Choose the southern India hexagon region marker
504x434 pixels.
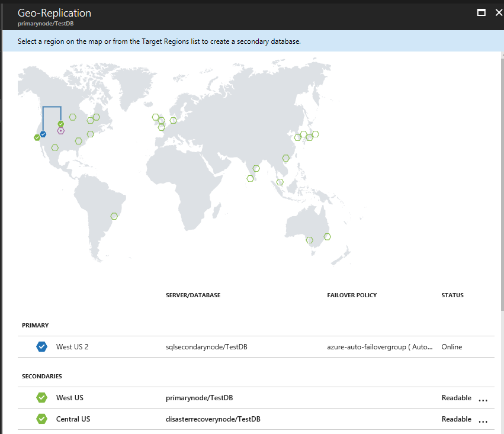(250, 179)
